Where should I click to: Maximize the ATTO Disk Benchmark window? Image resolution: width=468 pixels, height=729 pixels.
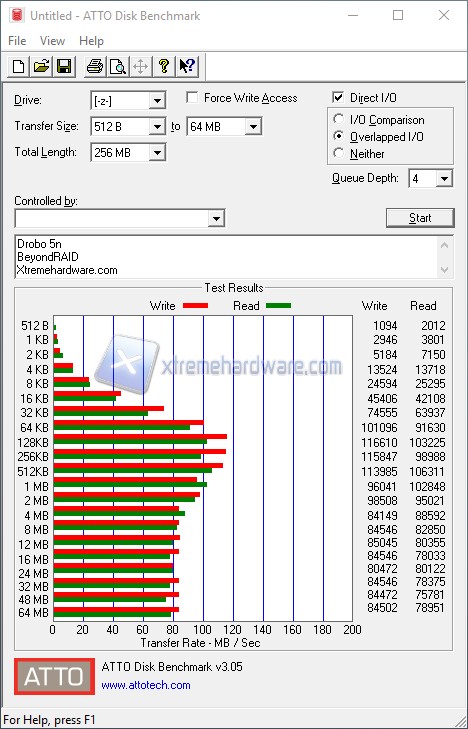click(398, 15)
